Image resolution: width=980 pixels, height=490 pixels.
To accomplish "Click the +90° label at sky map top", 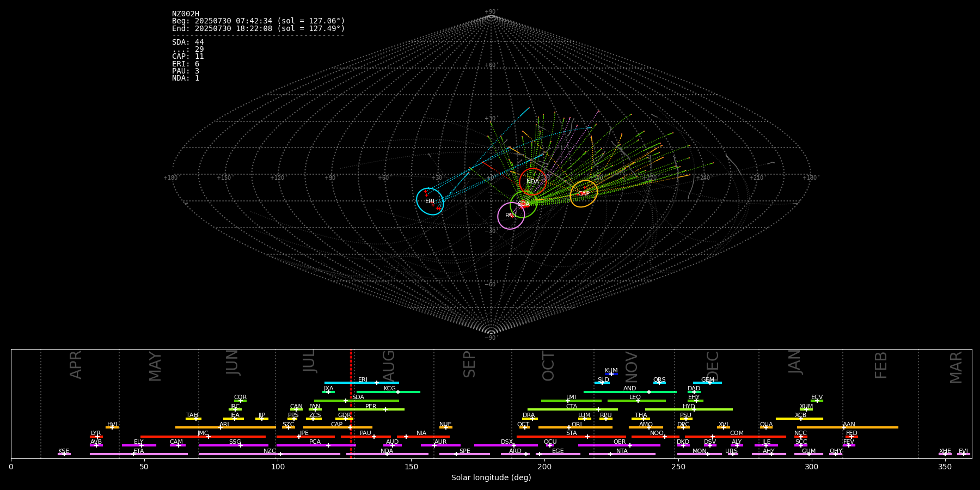I will point(491,11).
